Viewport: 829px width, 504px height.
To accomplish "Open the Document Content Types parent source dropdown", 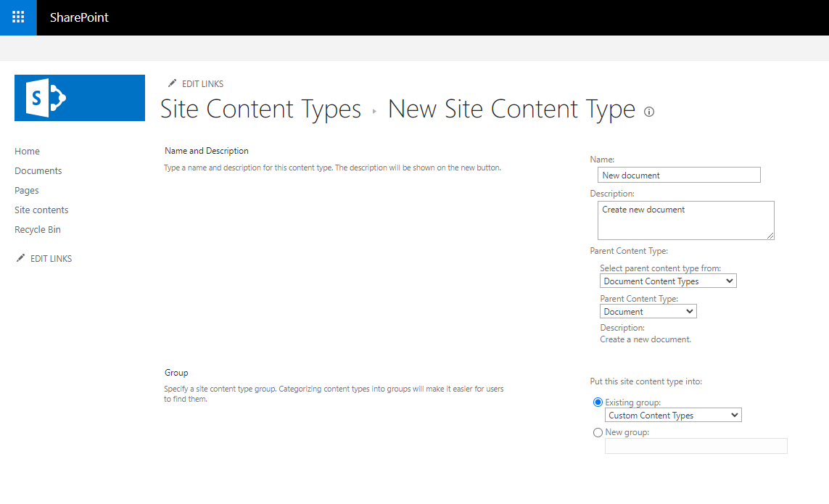I will pos(667,281).
